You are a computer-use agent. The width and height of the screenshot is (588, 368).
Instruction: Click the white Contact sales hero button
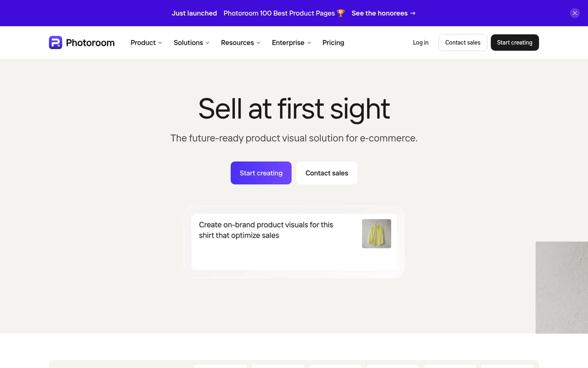coord(327,173)
